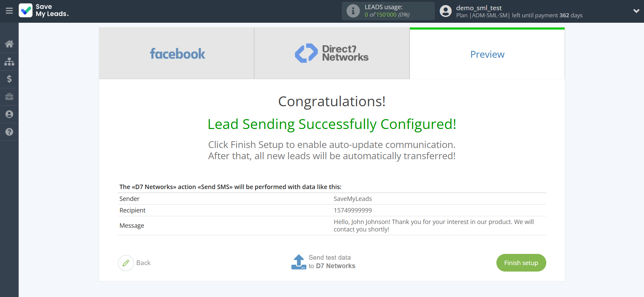This screenshot has height=297, width=644.
Task: Click the user avatar icon
Action: click(x=446, y=11)
